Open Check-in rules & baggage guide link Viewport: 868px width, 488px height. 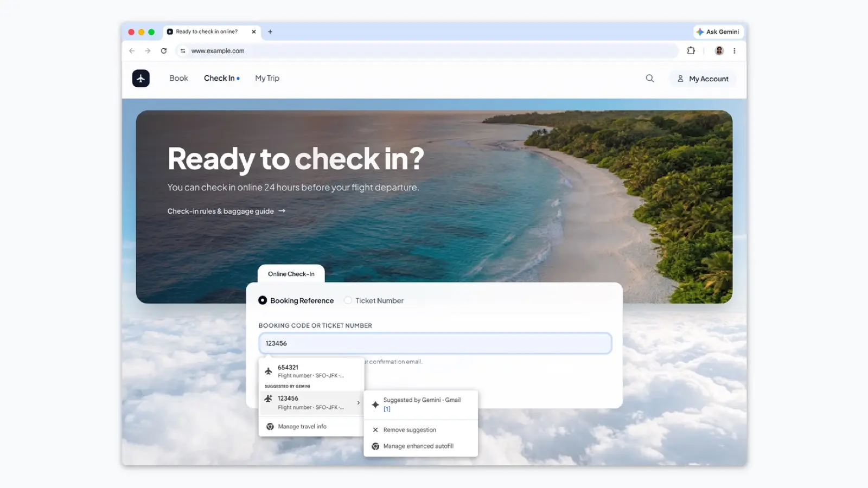point(226,211)
